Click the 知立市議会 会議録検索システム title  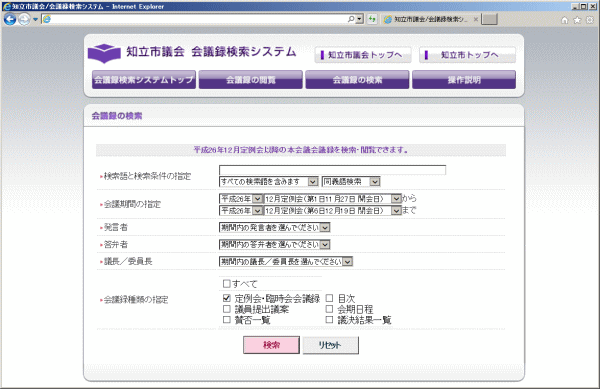click(x=211, y=52)
